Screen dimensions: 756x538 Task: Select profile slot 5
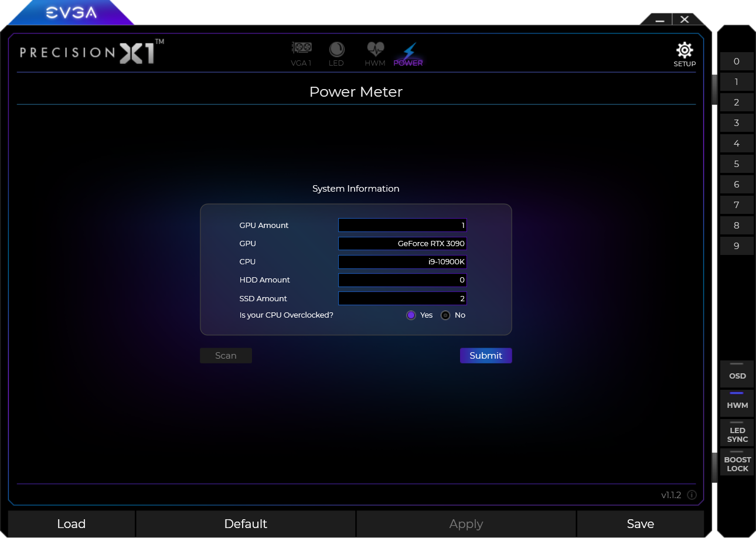click(x=737, y=164)
